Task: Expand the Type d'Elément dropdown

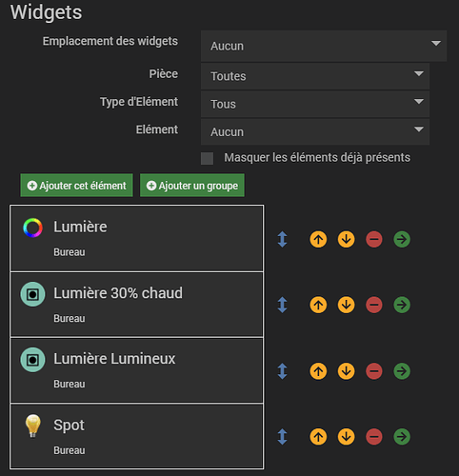Action: click(315, 104)
